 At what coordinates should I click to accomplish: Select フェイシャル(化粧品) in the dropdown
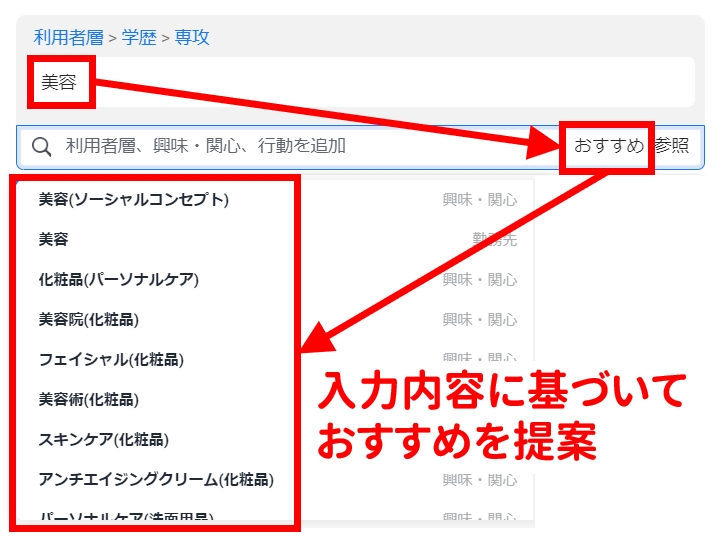pos(111,360)
